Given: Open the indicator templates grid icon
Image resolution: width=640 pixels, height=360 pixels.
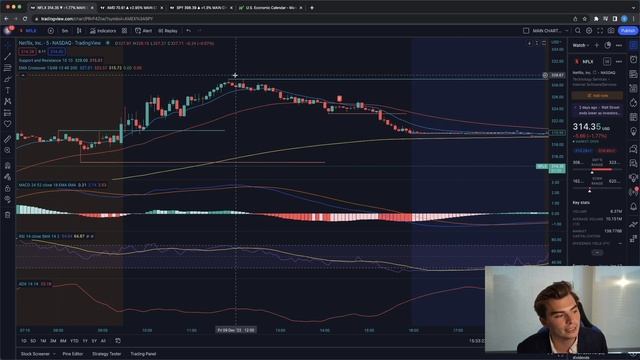Looking at the screenshot, I should (124, 31).
